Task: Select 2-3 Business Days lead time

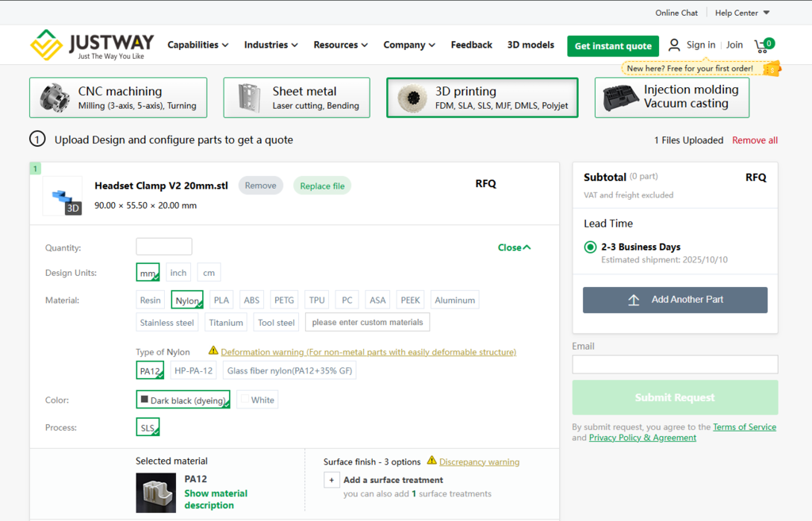Action: pos(590,247)
